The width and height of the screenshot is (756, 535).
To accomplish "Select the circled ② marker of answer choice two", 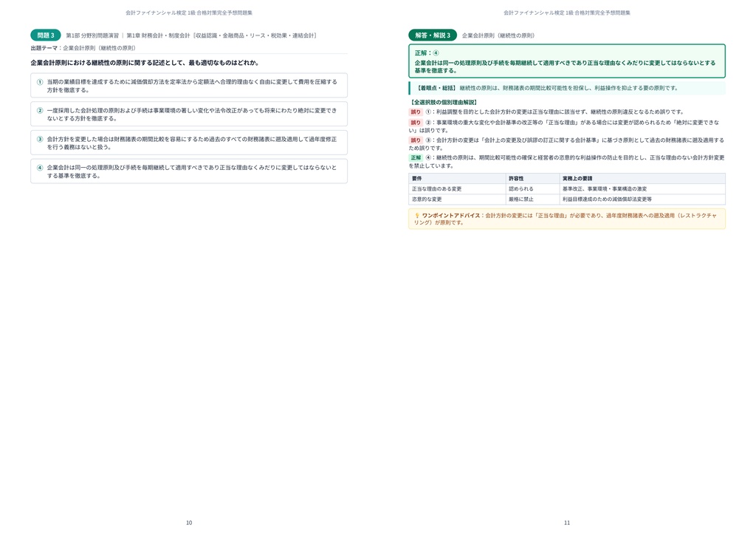I will (x=40, y=111).
